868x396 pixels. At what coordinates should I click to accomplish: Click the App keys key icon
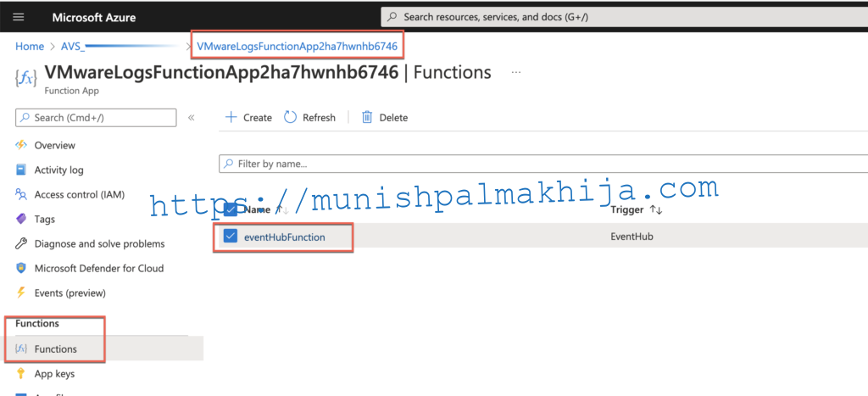pyautogui.click(x=21, y=374)
